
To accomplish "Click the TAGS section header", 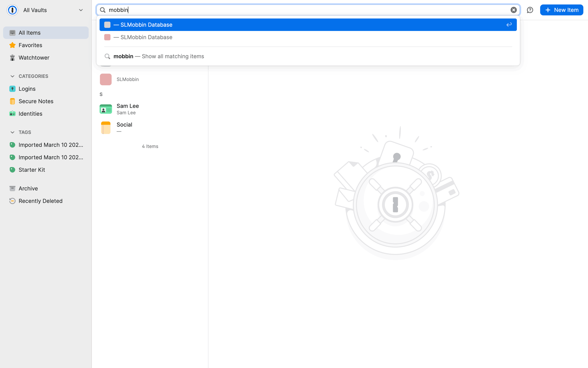I will coord(25,132).
